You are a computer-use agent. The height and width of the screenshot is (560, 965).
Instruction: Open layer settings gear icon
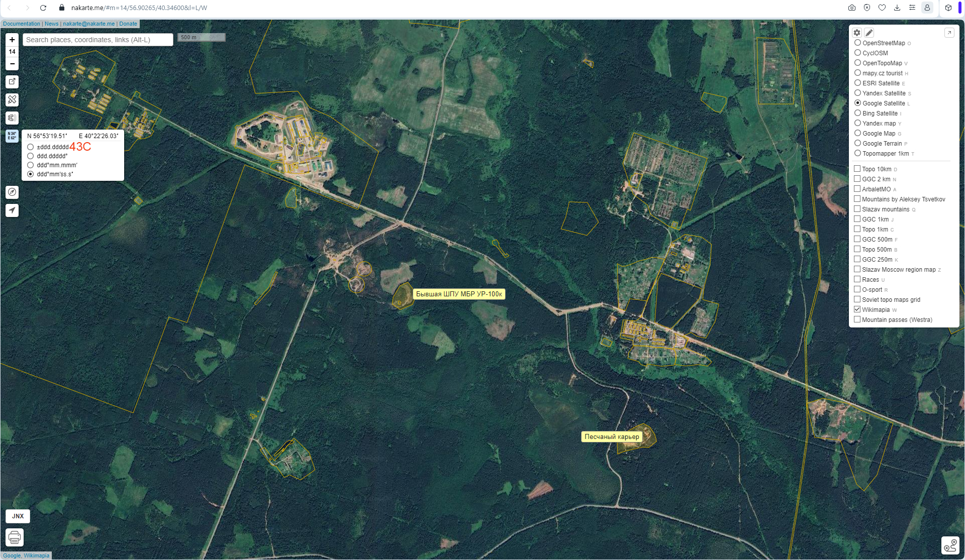(x=857, y=33)
